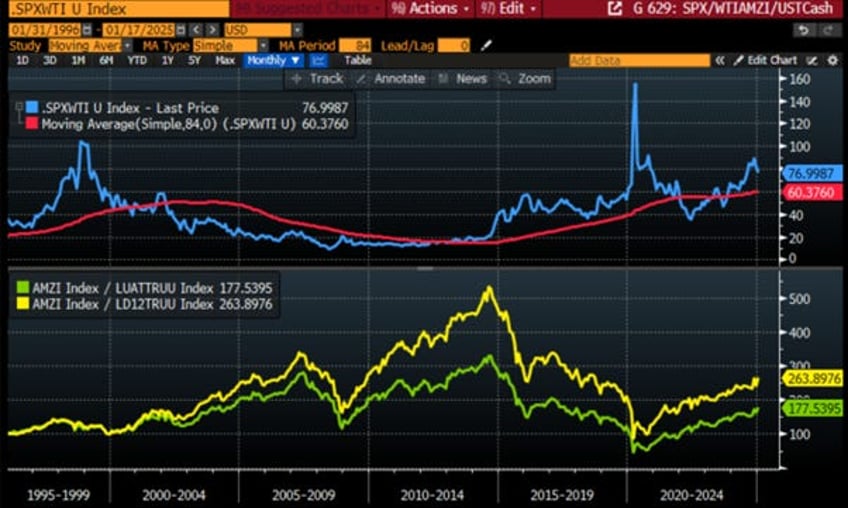Click the panel divider handle between charts
This screenshot has height=508, width=848.
(425, 268)
